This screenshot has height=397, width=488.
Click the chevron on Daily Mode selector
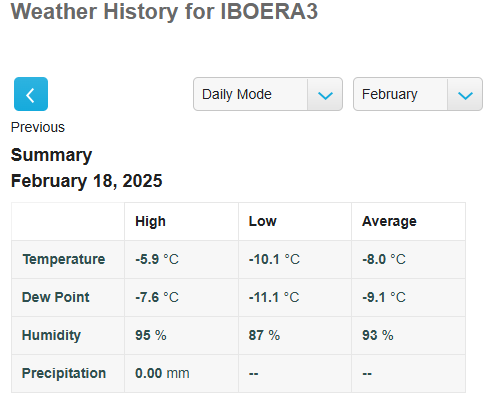point(325,95)
